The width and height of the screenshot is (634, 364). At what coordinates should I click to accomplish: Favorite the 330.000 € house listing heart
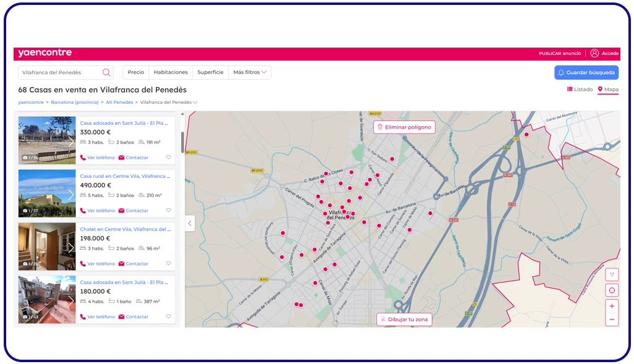(167, 157)
